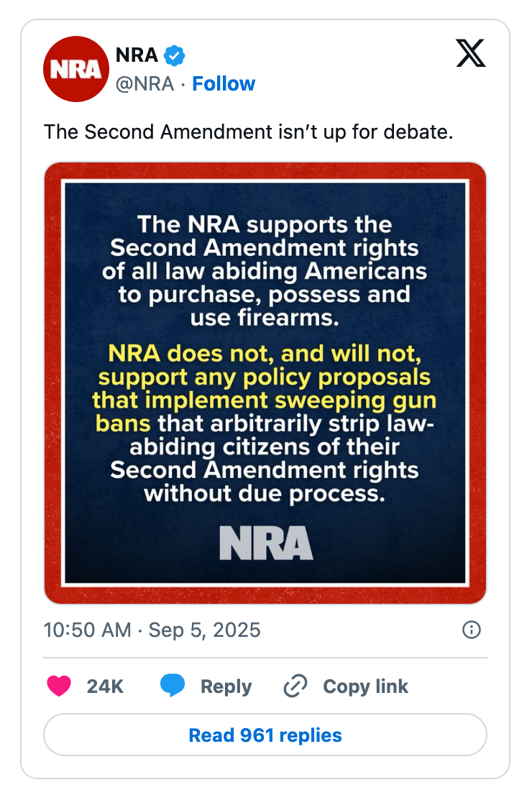Screen dimensions: 532x795
Task: Click the NRA circular profile avatar
Action: 76,68
